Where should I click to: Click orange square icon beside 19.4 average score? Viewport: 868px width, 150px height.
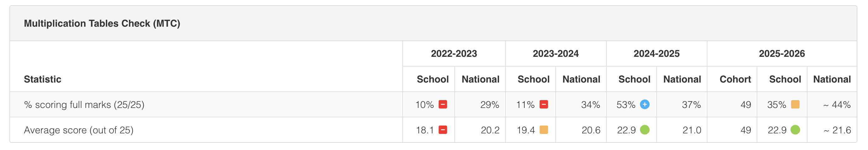pyautogui.click(x=543, y=130)
